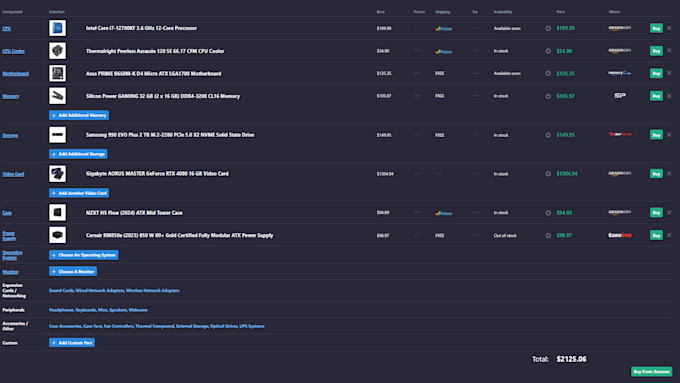Open the Motherboard component link
The image size is (680, 383).
coord(16,74)
